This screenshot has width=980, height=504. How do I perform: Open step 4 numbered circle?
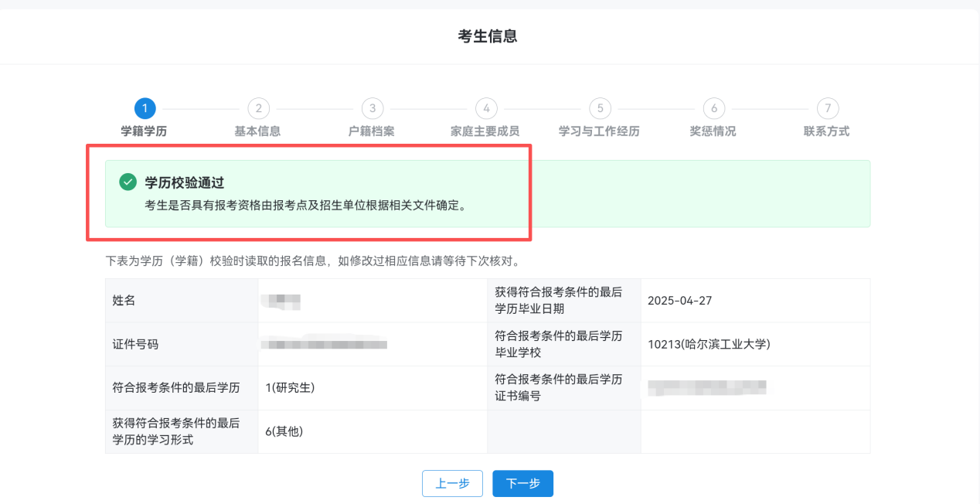pyautogui.click(x=486, y=109)
